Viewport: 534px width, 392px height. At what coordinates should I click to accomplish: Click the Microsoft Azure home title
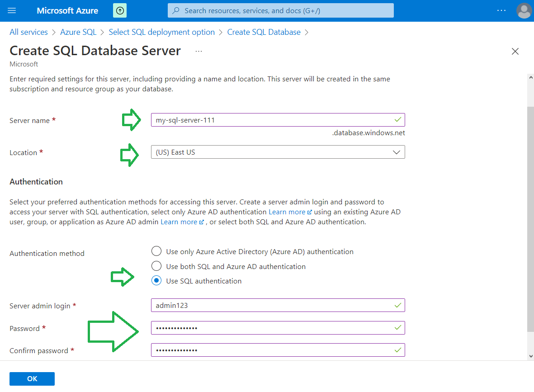[x=67, y=10]
